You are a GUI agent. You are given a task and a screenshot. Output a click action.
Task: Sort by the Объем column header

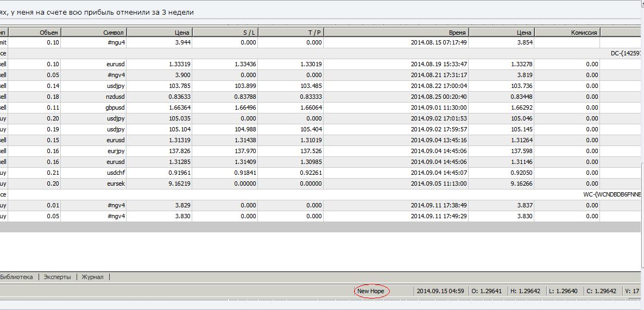coord(35,33)
